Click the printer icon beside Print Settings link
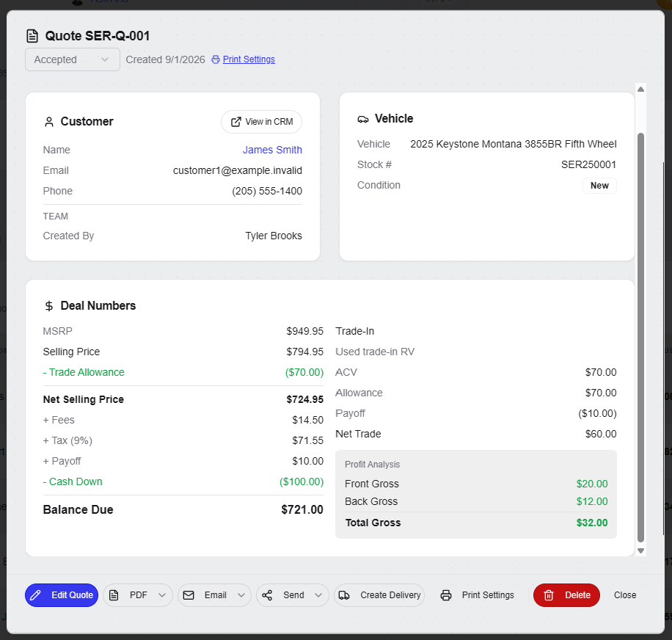 click(216, 59)
